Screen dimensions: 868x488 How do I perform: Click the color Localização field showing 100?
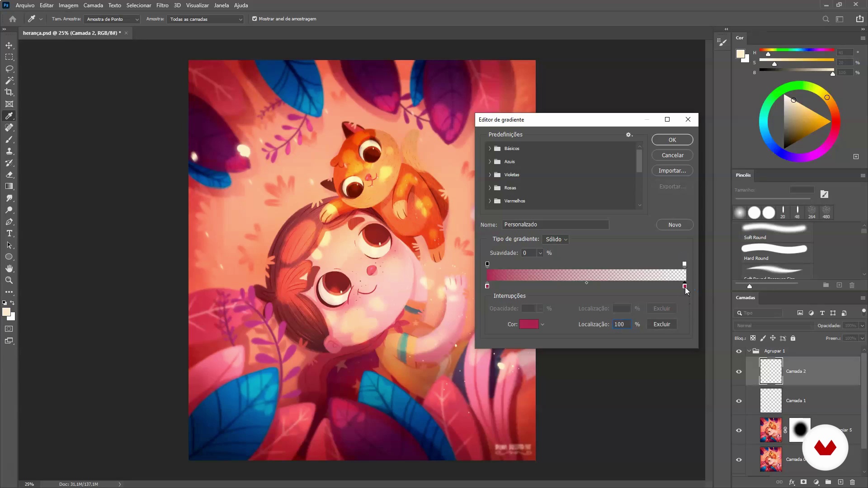pyautogui.click(x=622, y=324)
